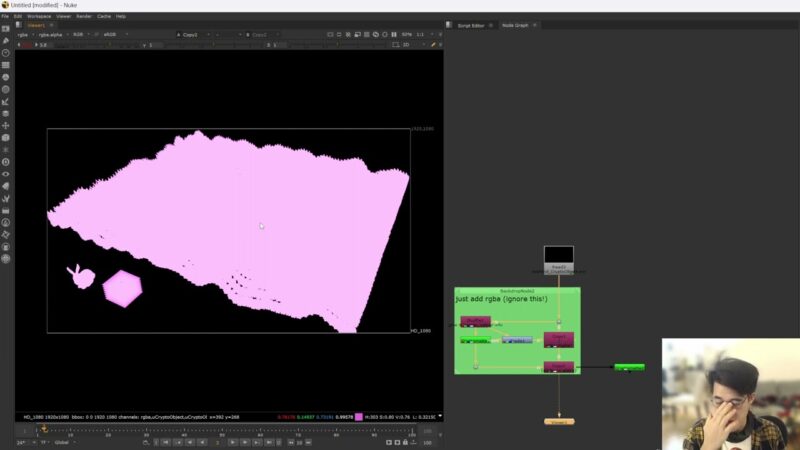Open the rgba channel set dropdown
Image resolution: width=800 pixels, height=450 pixels.
click(x=26, y=34)
